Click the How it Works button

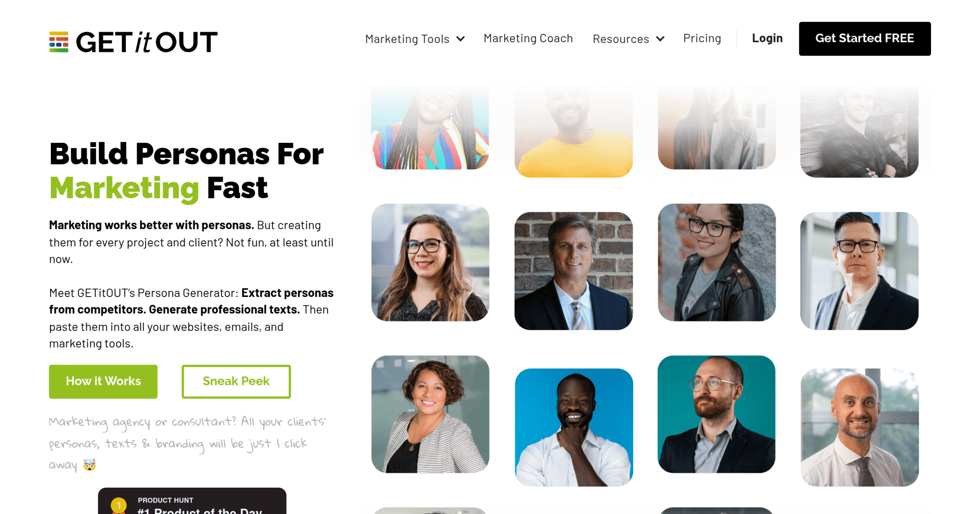coord(103,381)
